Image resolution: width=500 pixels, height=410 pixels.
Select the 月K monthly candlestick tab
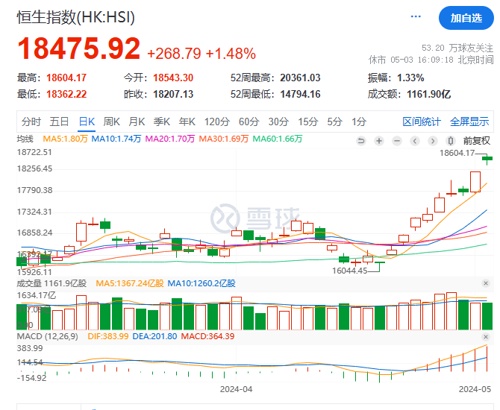pyautogui.click(x=137, y=122)
